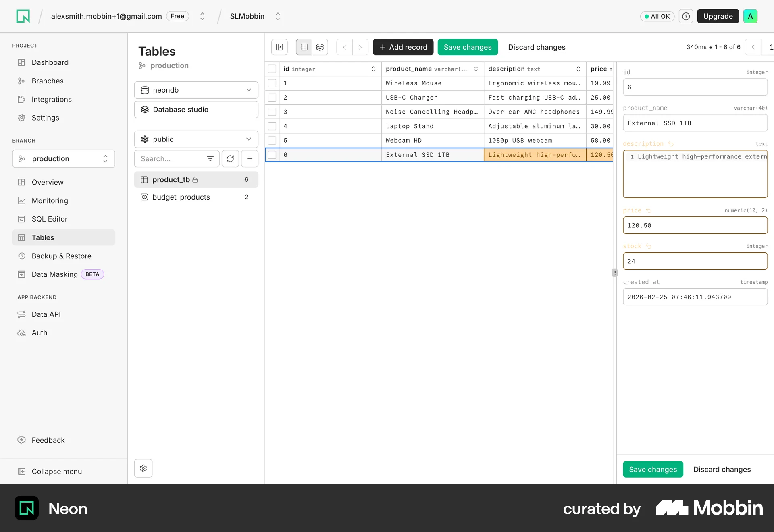This screenshot has height=532, width=774.
Task: Switch to layers schema view icon
Action: 320,47
